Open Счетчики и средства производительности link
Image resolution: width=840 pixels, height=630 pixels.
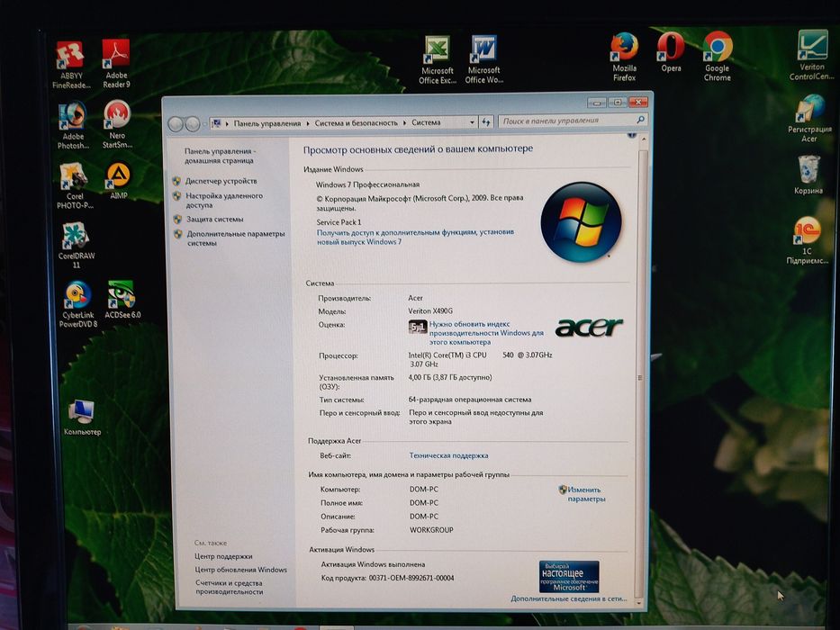pos(230,587)
